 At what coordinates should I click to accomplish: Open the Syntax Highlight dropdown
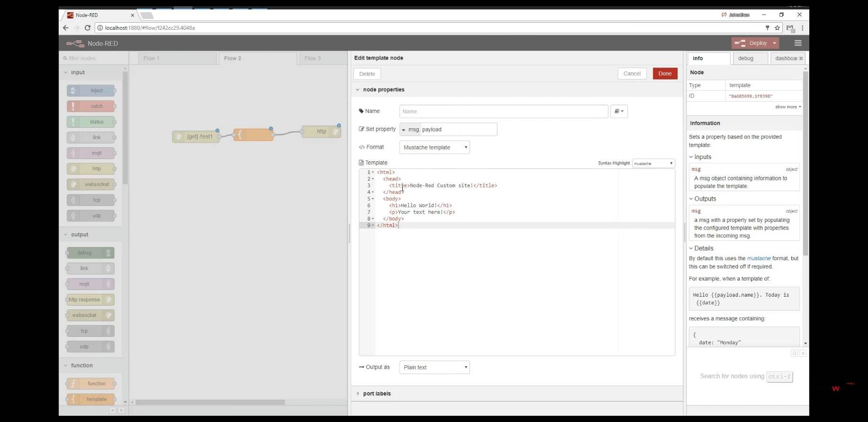pyautogui.click(x=654, y=163)
